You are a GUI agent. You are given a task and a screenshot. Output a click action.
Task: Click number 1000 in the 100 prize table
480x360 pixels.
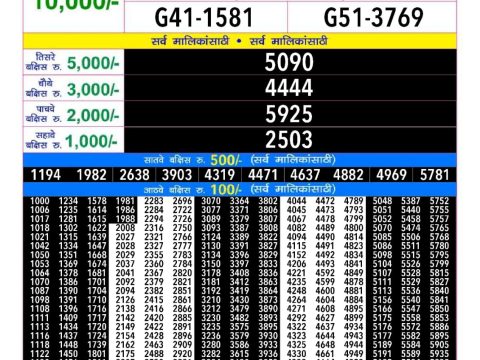pos(40,201)
